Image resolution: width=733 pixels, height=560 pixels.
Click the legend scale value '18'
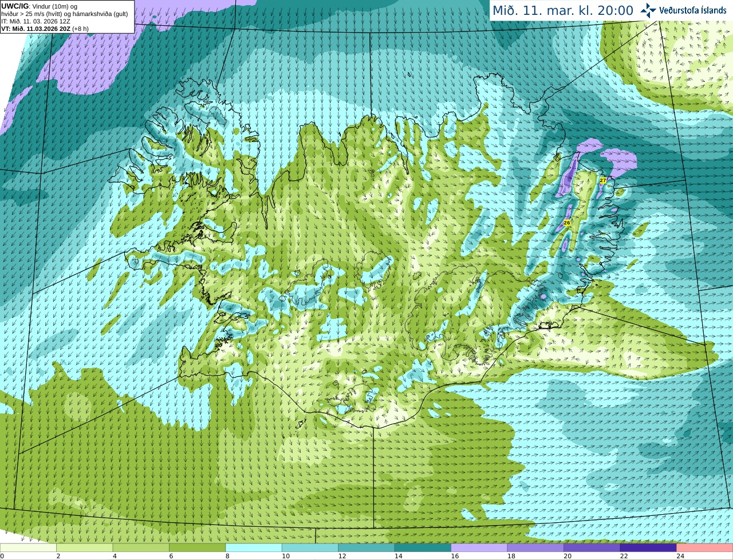click(x=511, y=556)
